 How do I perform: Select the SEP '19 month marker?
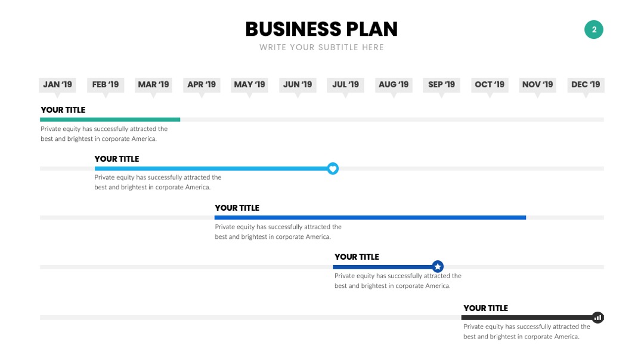[x=441, y=85]
